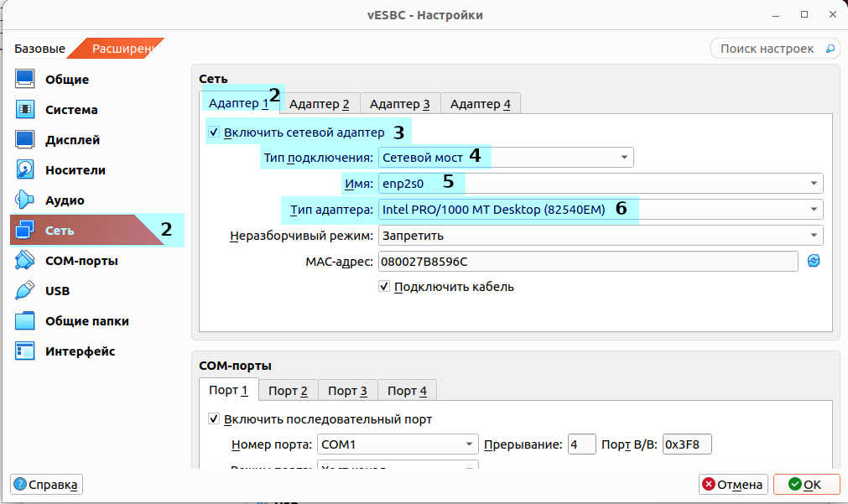This screenshot has height=504, width=848.
Task: Click the COM-ports (COM-порты) plug icon
Action: tap(25, 261)
